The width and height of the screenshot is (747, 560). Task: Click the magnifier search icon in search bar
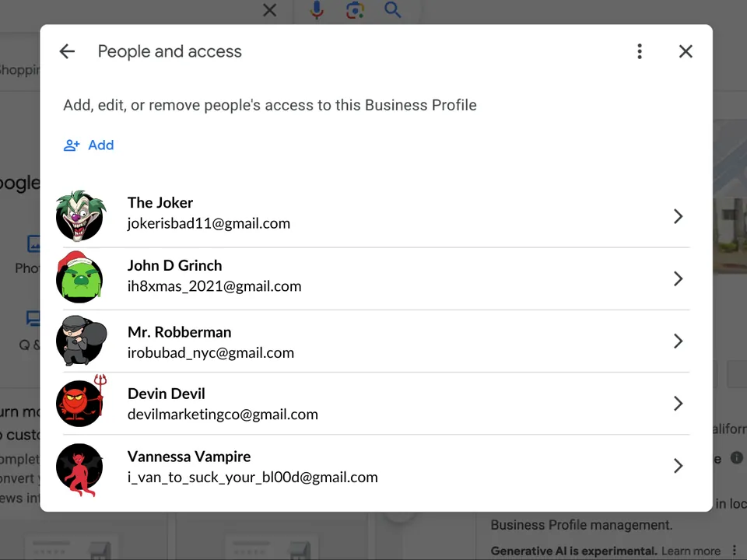tap(392, 9)
